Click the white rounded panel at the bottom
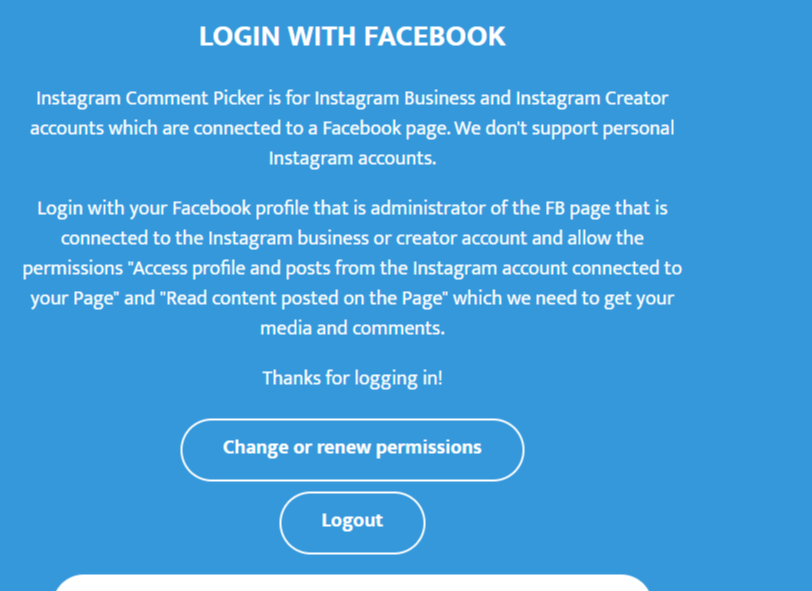 pos(352,582)
